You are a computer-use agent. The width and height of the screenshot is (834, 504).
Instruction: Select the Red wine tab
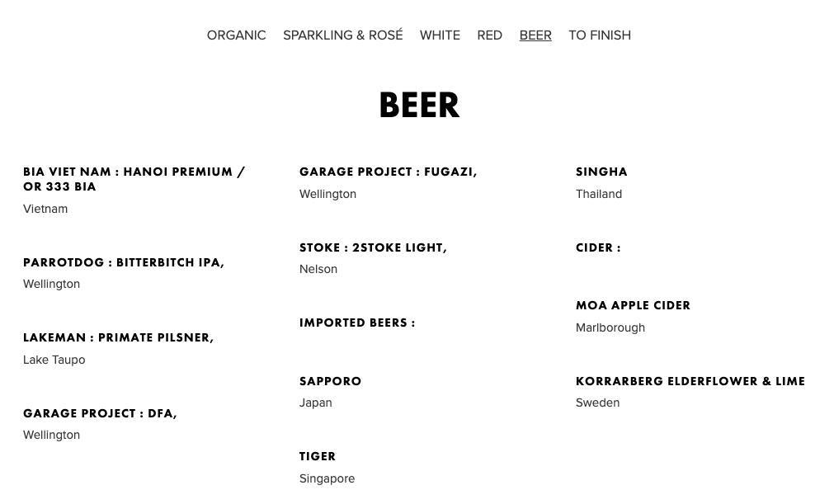click(489, 35)
